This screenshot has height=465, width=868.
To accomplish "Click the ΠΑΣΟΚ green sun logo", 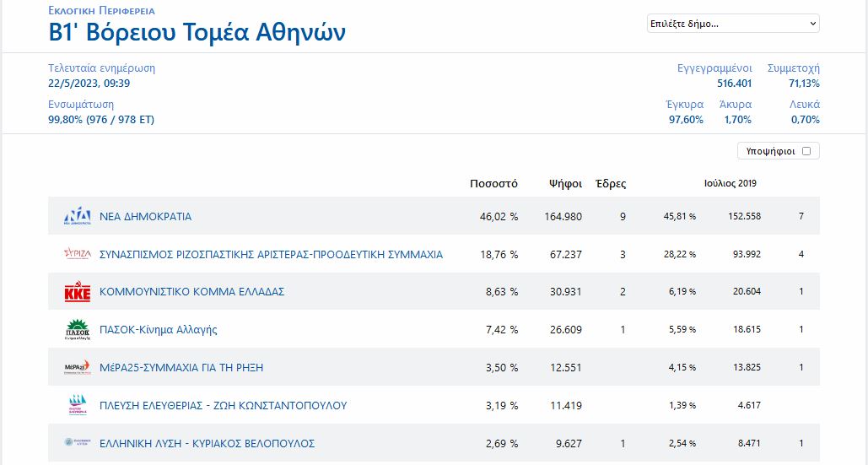I will tap(77, 329).
